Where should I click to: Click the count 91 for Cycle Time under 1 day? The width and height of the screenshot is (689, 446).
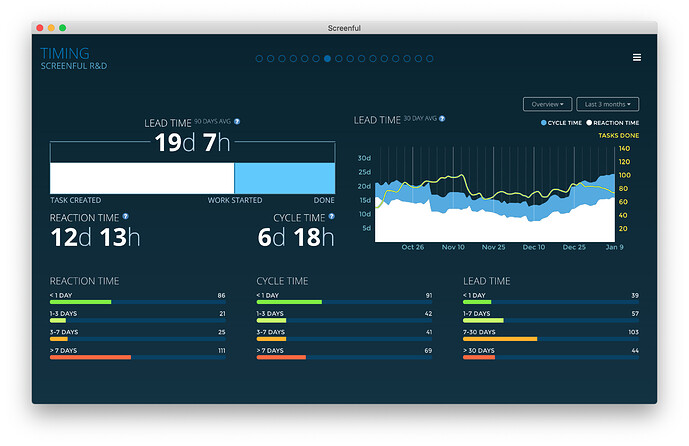429,295
